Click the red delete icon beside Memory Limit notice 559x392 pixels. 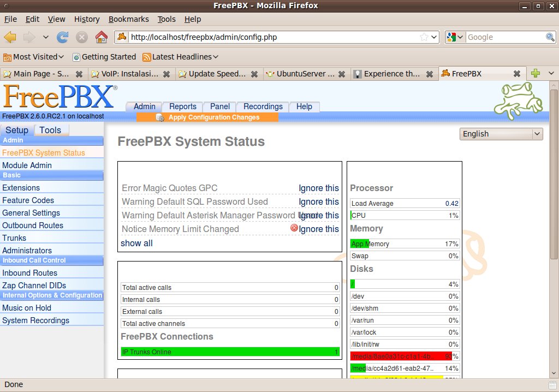294,228
